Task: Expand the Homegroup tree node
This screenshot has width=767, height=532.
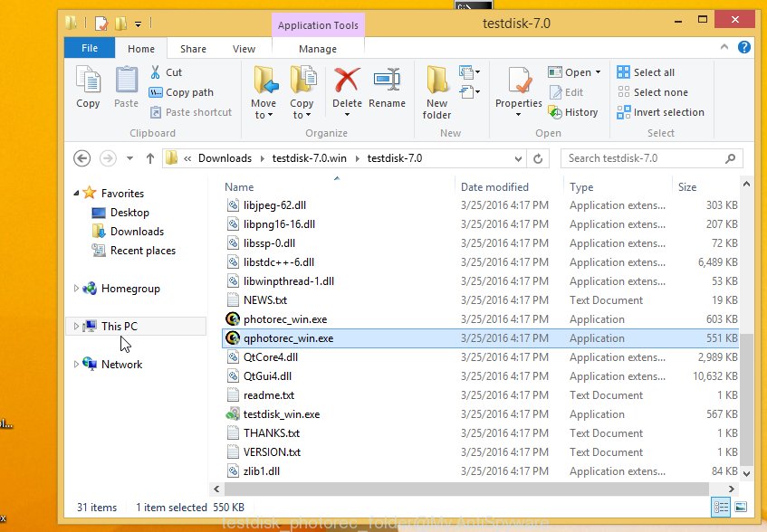Action: (76, 289)
